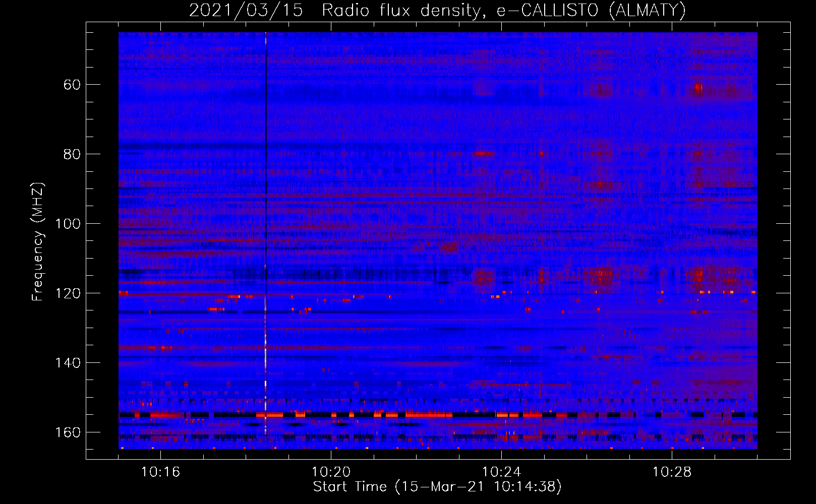This screenshot has width=816, height=504.
Task: Click the date "2021/03/15" in the title
Action: pyautogui.click(x=246, y=11)
